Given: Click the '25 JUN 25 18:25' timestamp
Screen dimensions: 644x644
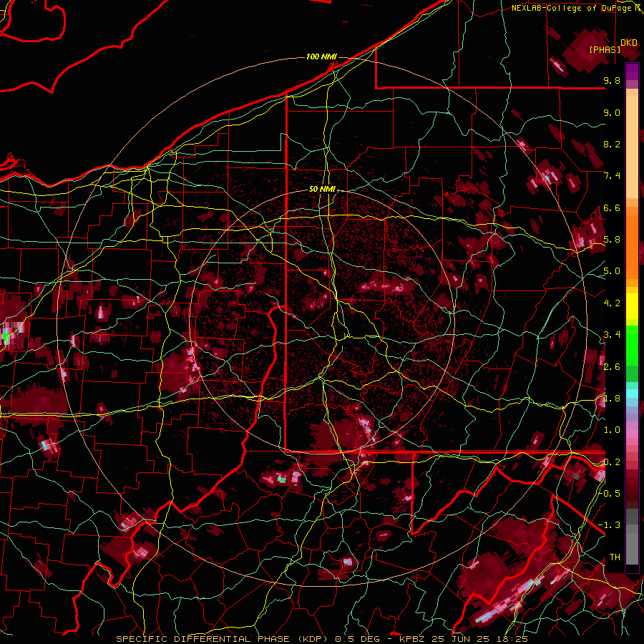Looking at the screenshot, I should pyautogui.click(x=479, y=639).
